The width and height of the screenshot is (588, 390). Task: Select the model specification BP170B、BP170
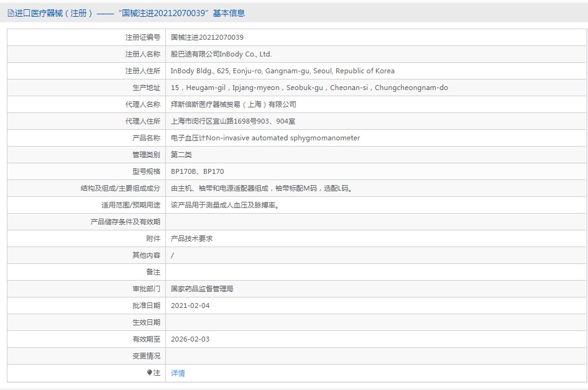pos(197,171)
